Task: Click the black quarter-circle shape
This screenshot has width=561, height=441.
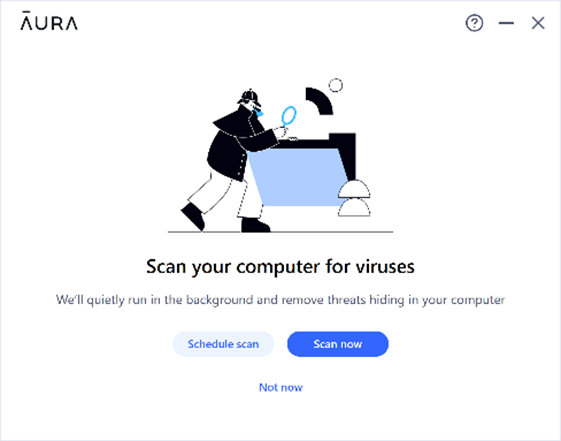Action: [x=319, y=101]
